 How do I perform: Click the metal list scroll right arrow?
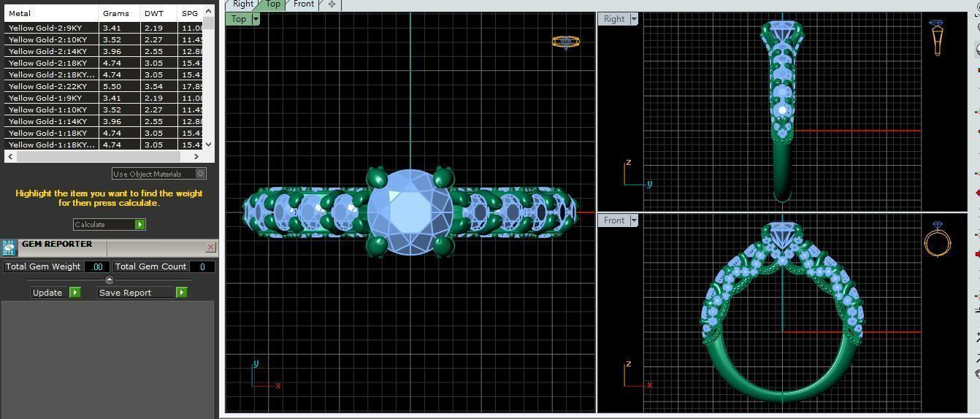tap(196, 156)
